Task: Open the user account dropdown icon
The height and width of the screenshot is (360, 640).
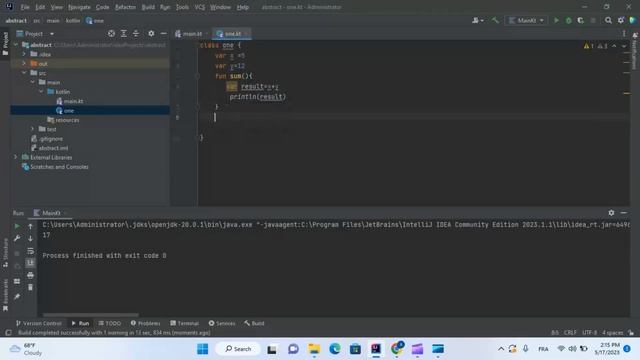Action: [478, 20]
